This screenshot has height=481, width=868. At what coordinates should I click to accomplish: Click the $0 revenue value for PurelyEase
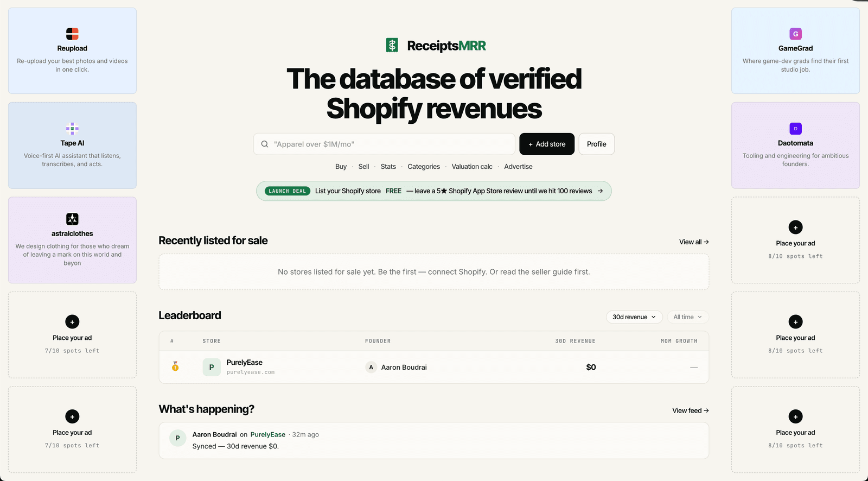pos(591,367)
